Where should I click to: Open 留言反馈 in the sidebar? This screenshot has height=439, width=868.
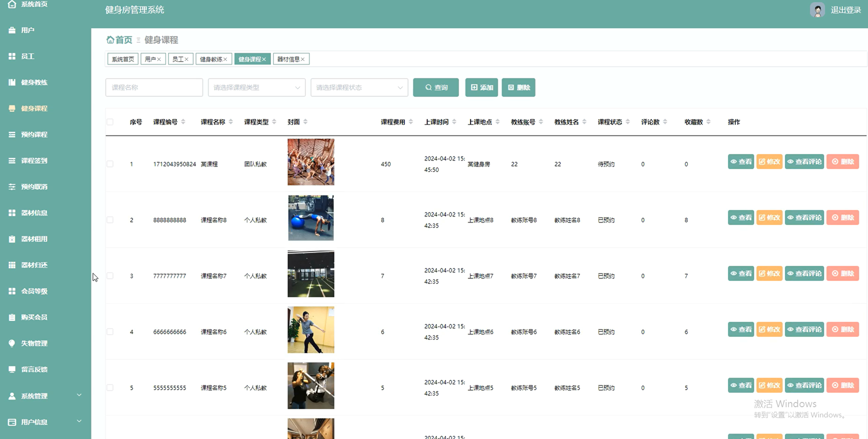point(34,369)
